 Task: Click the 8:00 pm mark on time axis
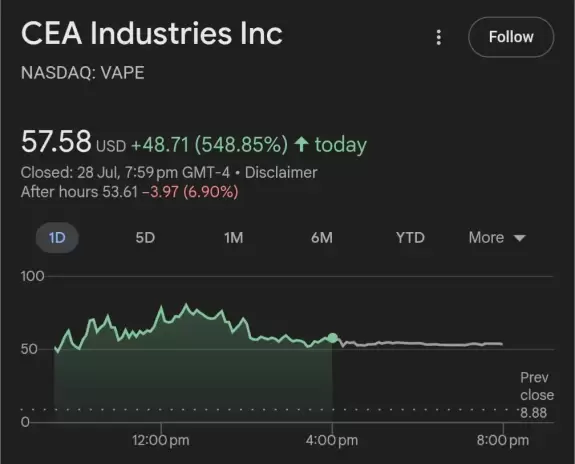pos(503,440)
